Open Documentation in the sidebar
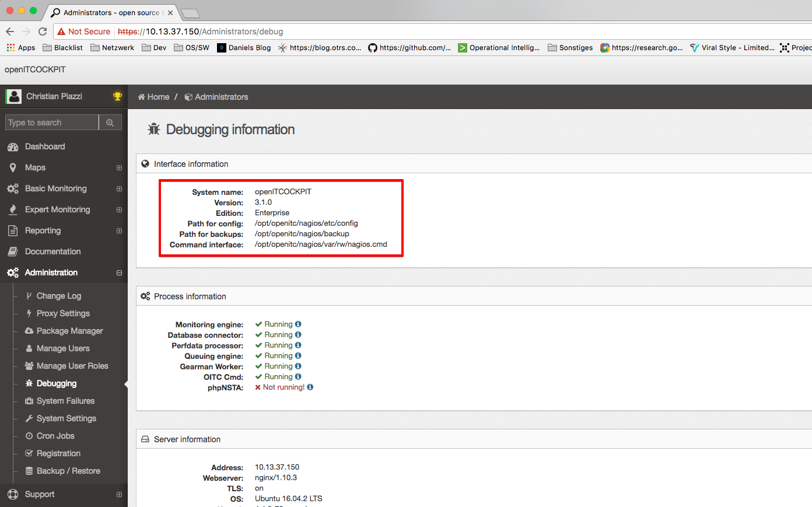The width and height of the screenshot is (812, 507). click(52, 251)
